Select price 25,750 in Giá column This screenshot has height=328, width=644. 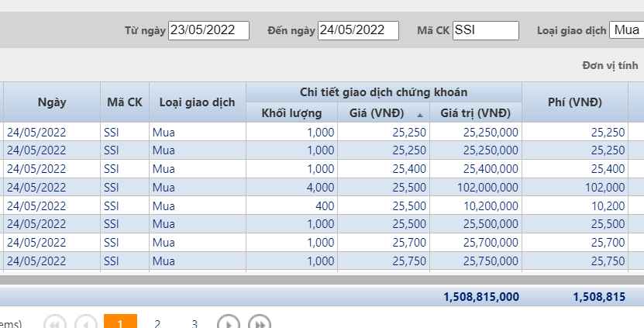click(409, 261)
